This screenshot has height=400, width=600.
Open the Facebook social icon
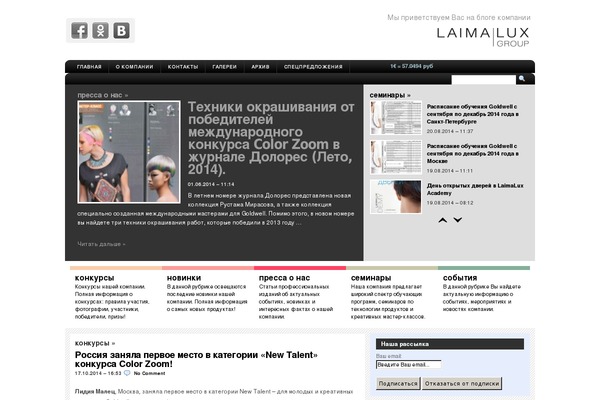tap(79, 31)
